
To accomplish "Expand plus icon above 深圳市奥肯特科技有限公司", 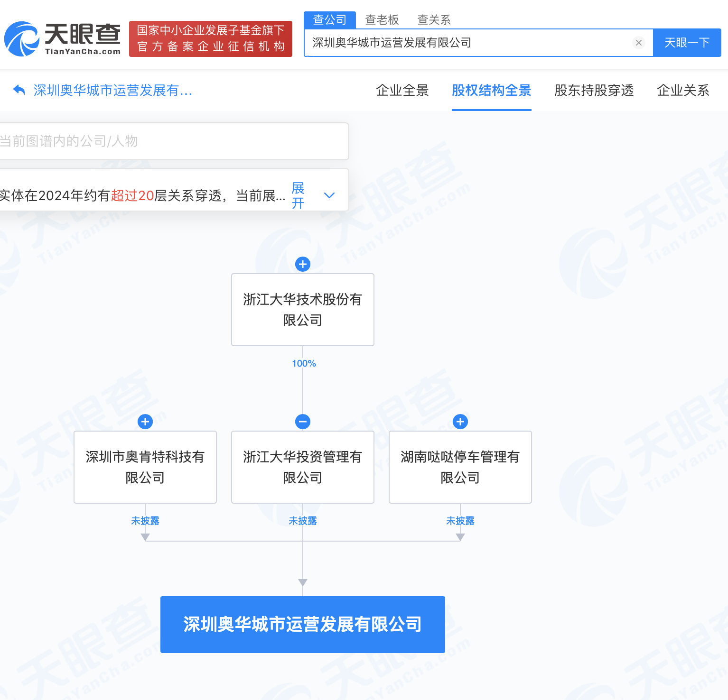I will [x=145, y=422].
